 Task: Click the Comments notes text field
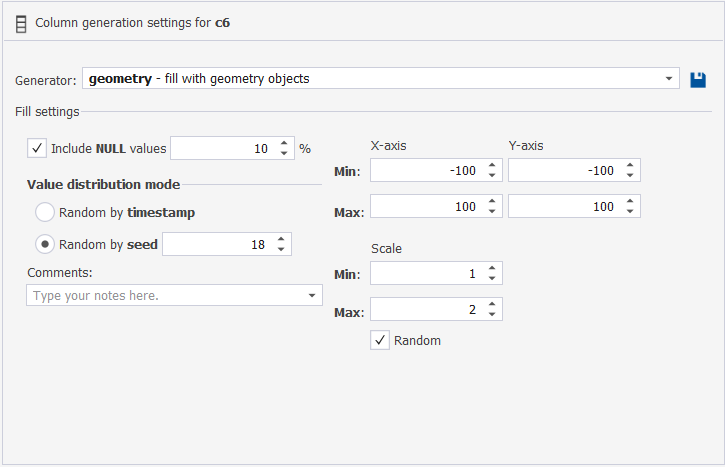(165, 296)
